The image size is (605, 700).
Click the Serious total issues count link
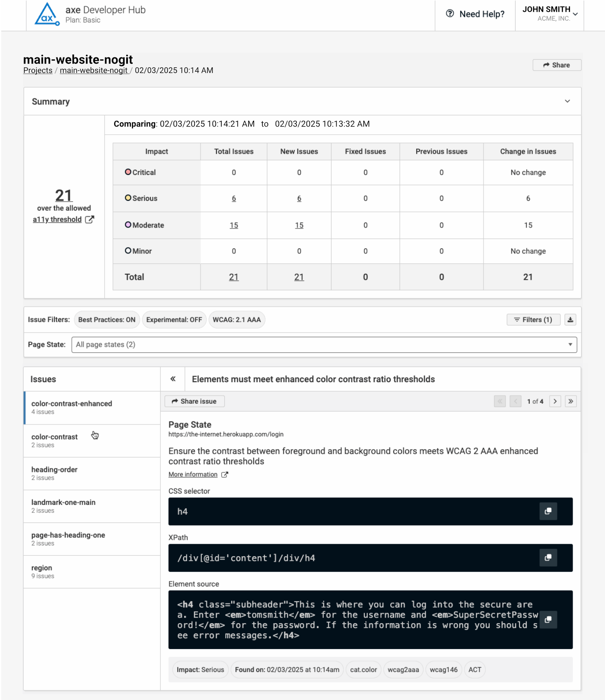234,199
